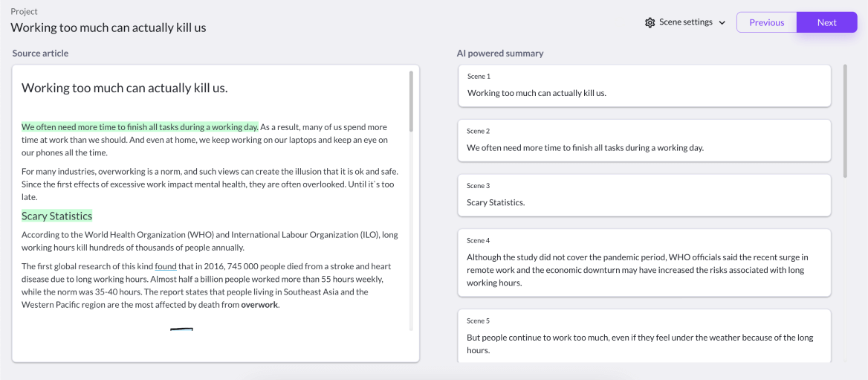868x380 pixels.
Task: Select Scene 3 'Scary Statistics' card
Action: coord(644,195)
